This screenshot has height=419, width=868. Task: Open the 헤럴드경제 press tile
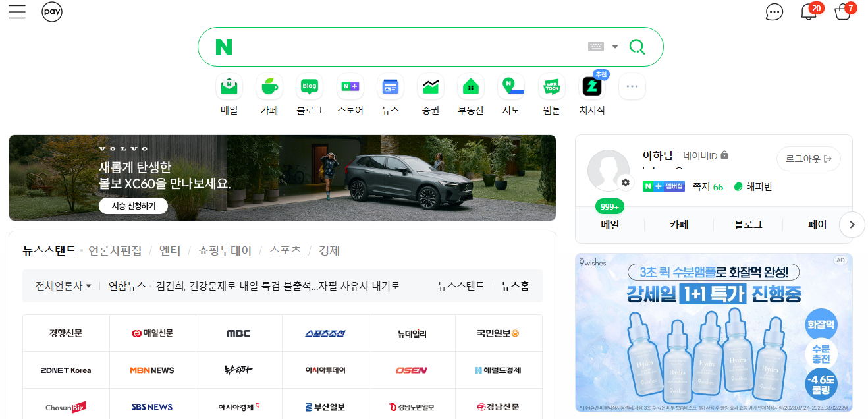pos(499,370)
